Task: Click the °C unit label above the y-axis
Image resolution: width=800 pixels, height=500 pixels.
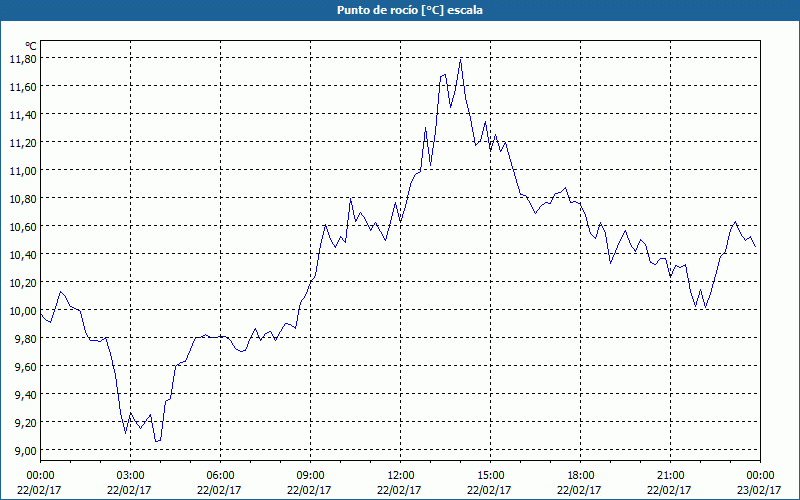Action: click(x=31, y=46)
